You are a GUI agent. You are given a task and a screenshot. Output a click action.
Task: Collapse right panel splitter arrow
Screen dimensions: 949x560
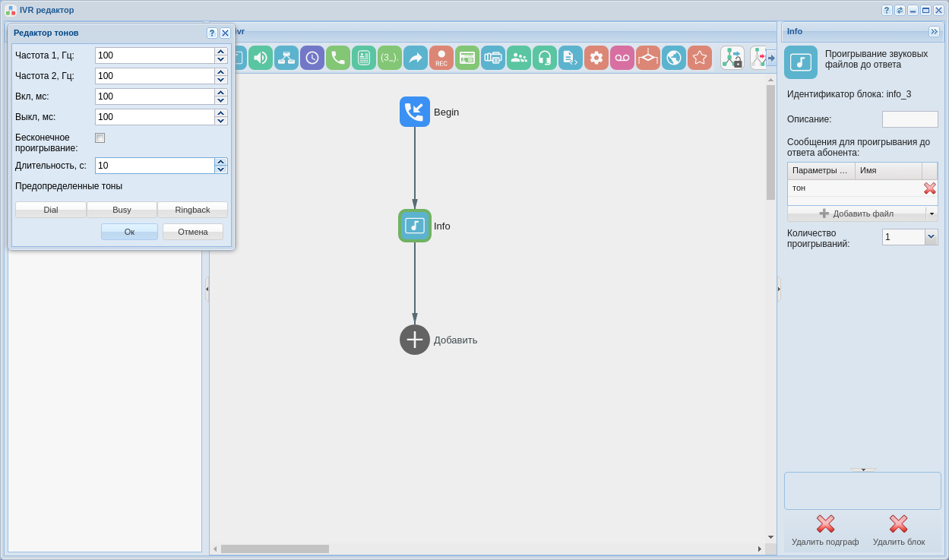pos(779,289)
